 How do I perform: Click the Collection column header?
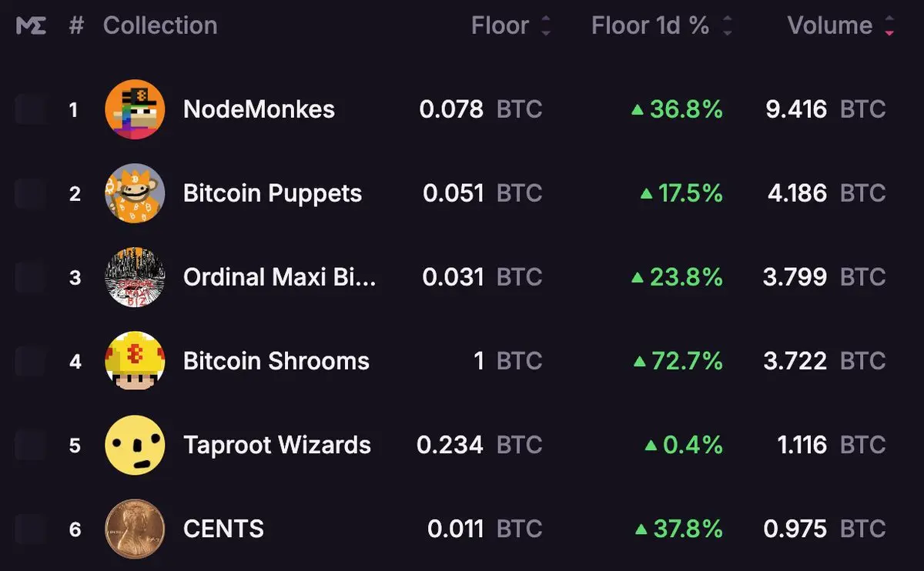160,25
